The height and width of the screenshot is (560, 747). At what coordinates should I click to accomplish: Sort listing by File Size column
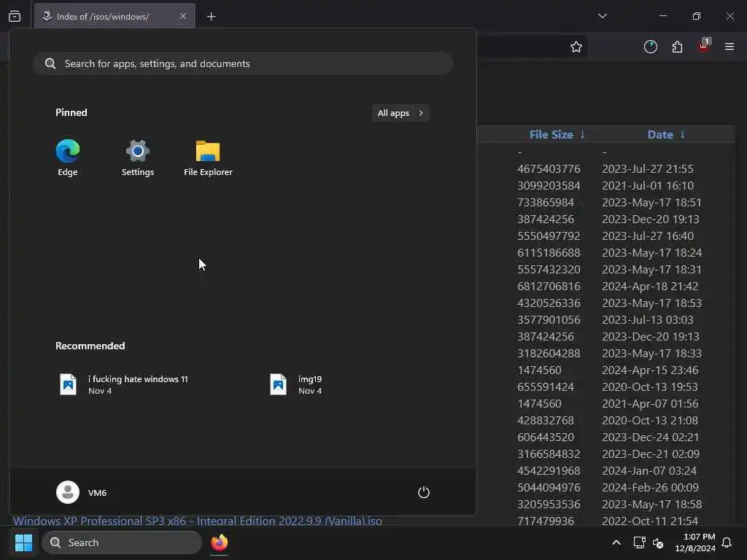557,135
